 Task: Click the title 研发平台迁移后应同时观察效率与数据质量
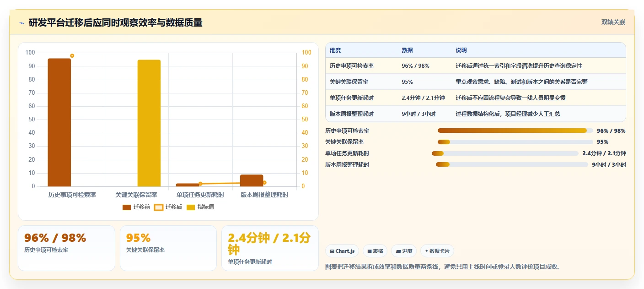[x=115, y=22]
